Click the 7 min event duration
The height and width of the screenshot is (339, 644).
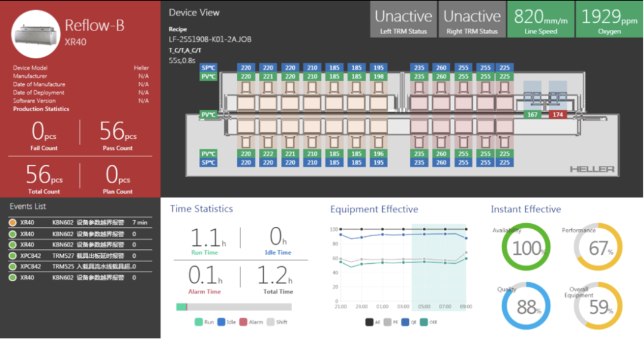coord(140,222)
